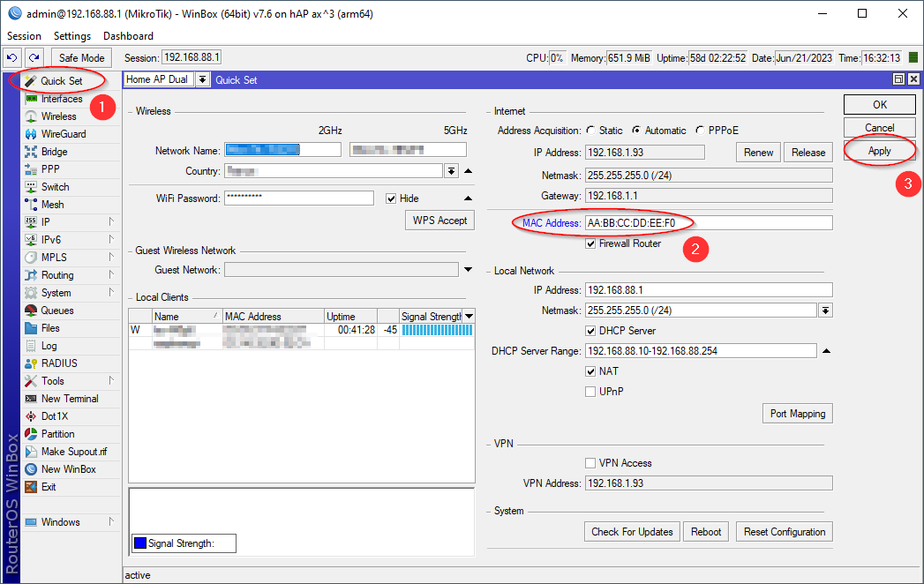Open Port Mapping
Viewport: 924px width, 584px height.
pyautogui.click(x=797, y=414)
